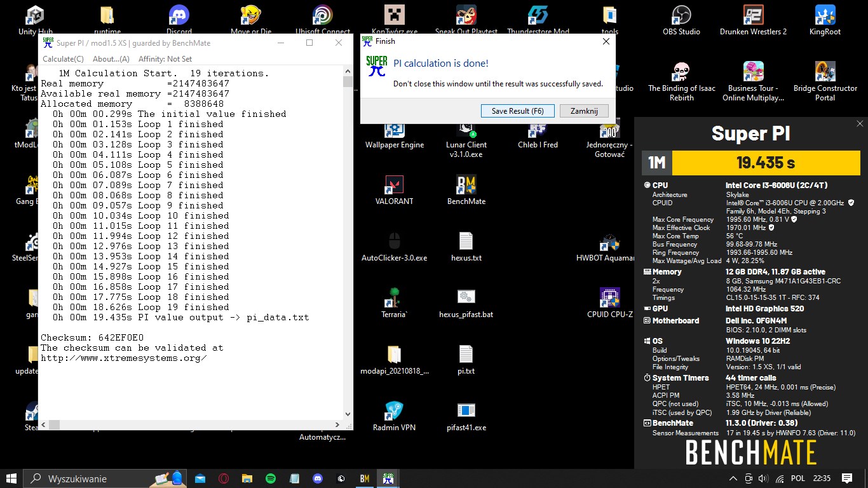The width and height of the screenshot is (868, 488).
Task: Click the 'Intel HD Graphics 520' GPU text
Action: (764, 308)
